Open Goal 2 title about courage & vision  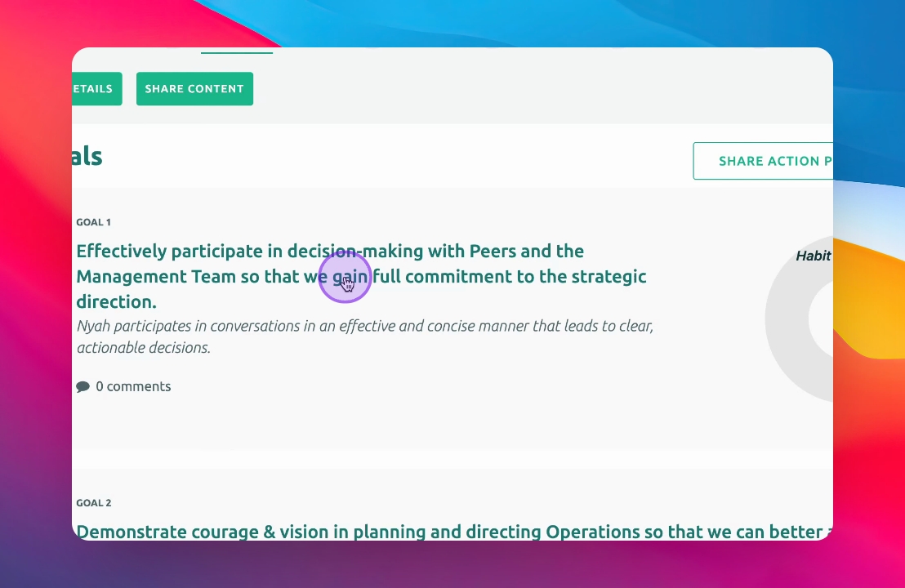click(x=454, y=532)
